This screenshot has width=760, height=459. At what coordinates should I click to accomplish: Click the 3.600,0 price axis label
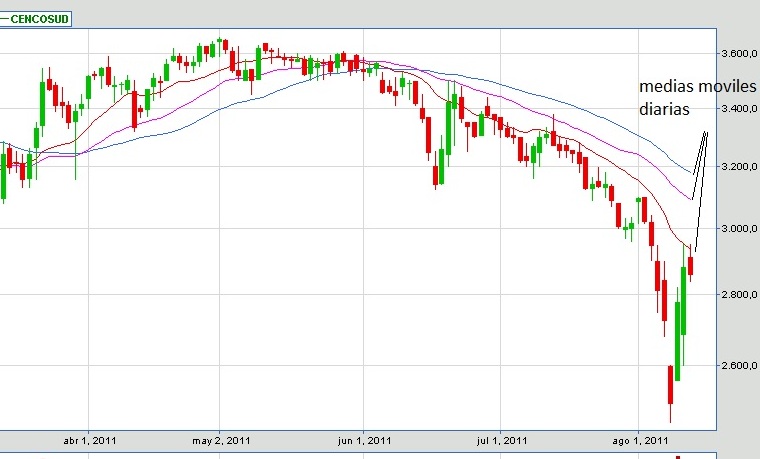740,53
